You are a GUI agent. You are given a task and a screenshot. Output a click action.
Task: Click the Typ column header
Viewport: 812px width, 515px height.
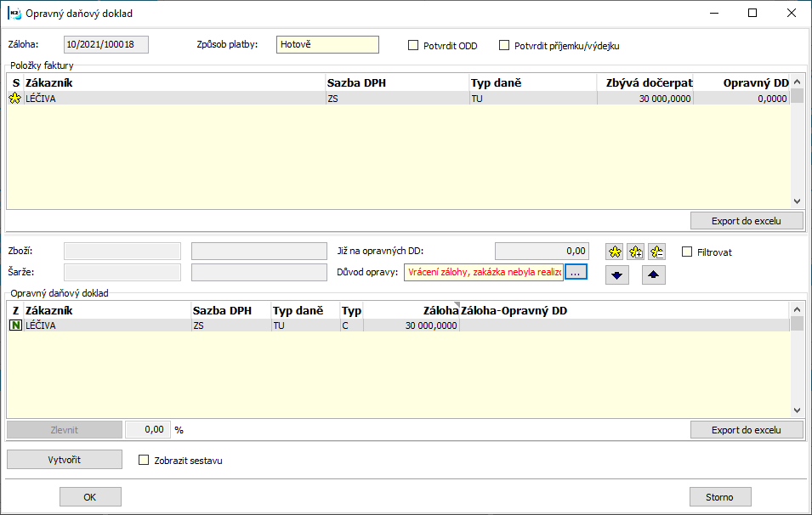[x=351, y=310]
